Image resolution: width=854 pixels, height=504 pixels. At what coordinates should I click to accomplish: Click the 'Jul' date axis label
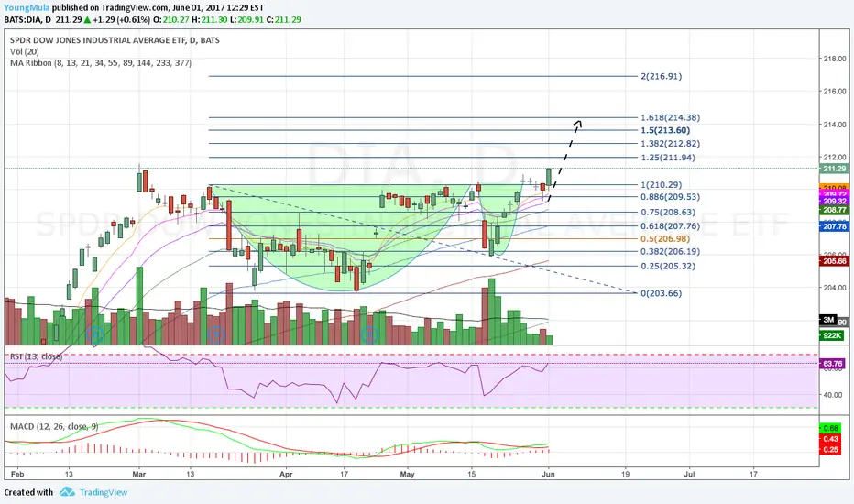click(x=689, y=474)
